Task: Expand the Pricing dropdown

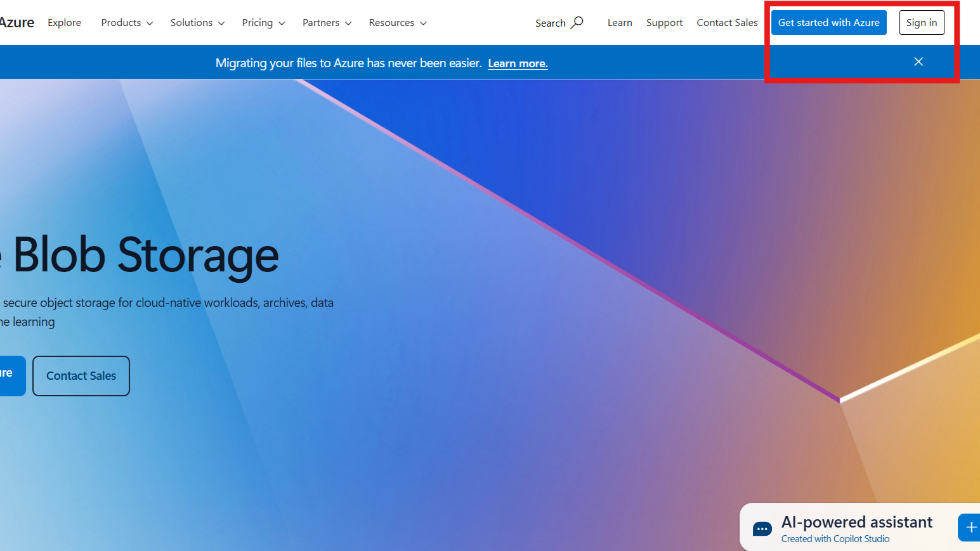Action: tap(263, 23)
